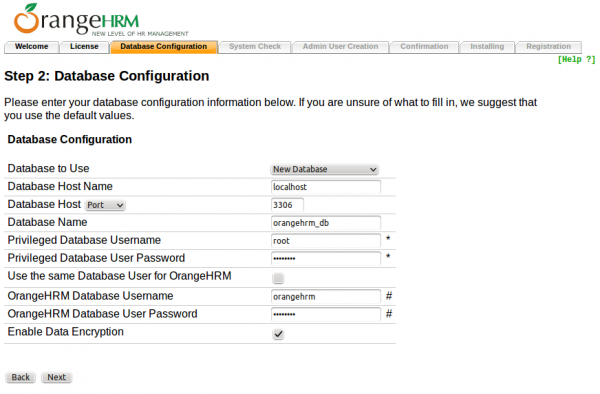Expand the Database to Use dropdown

(324, 169)
